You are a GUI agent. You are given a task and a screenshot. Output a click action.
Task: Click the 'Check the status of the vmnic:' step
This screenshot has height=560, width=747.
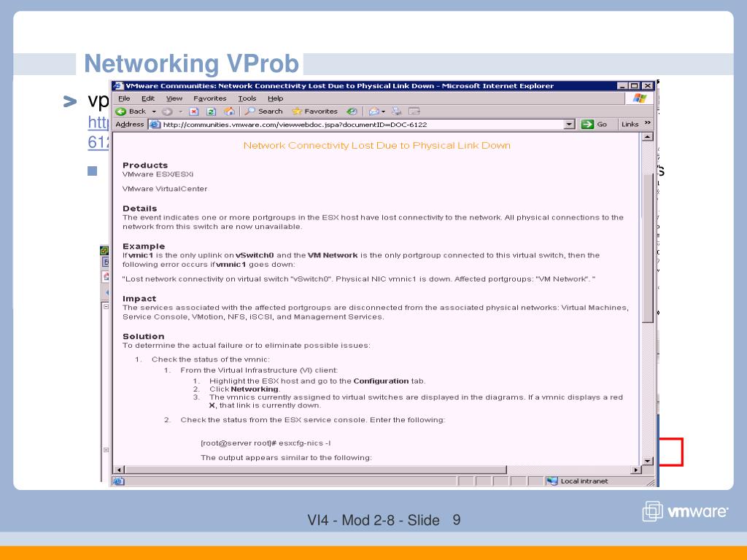coord(211,359)
